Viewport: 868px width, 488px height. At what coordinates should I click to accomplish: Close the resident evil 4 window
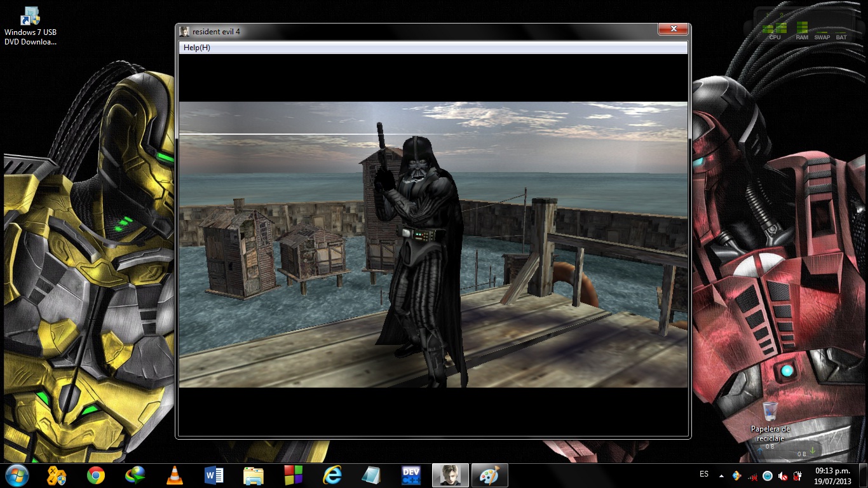[672, 29]
